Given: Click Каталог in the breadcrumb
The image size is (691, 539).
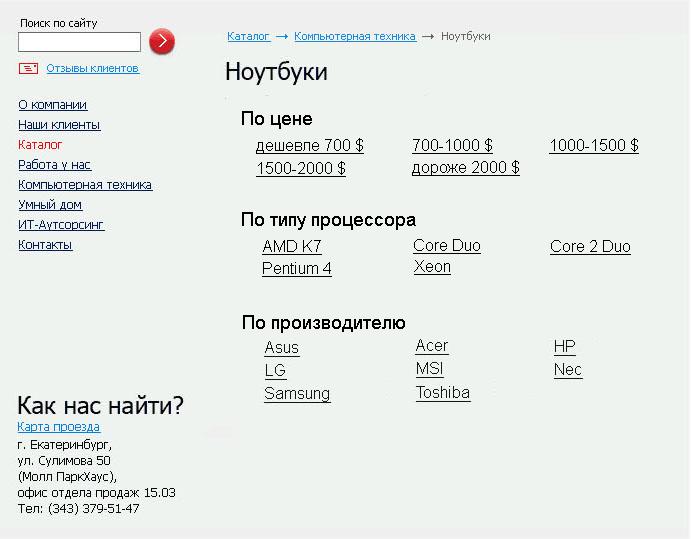Looking at the screenshot, I should tap(248, 36).
